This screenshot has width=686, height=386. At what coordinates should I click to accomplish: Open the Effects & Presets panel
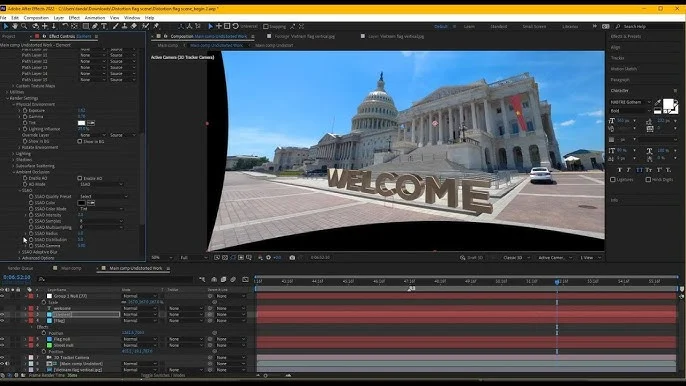(626, 36)
